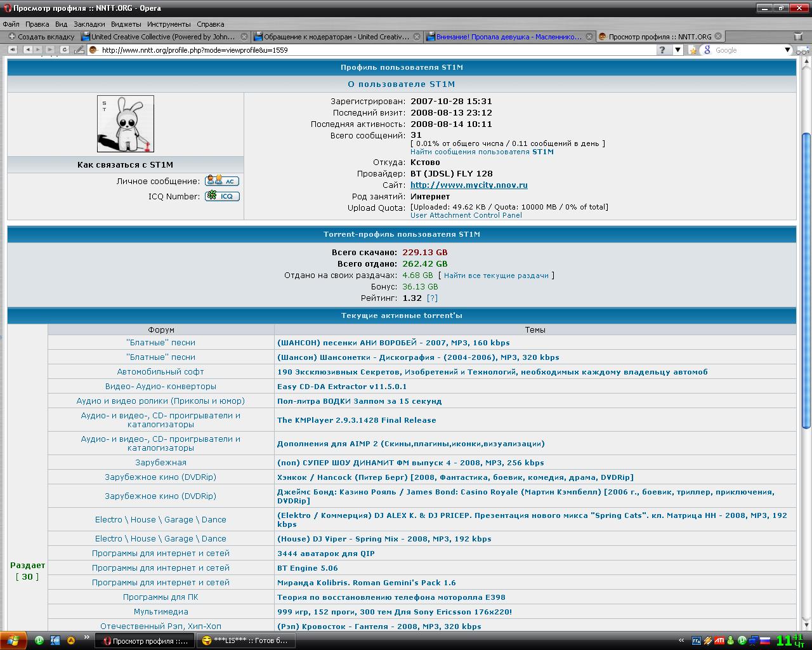Click into the Google search field
The width and height of the screenshot is (812, 650).
748,50
